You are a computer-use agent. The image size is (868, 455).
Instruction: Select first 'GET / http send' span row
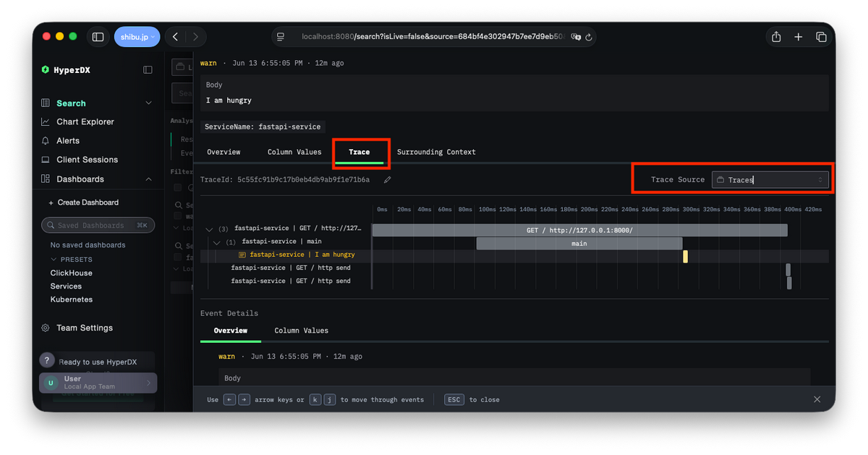click(291, 268)
